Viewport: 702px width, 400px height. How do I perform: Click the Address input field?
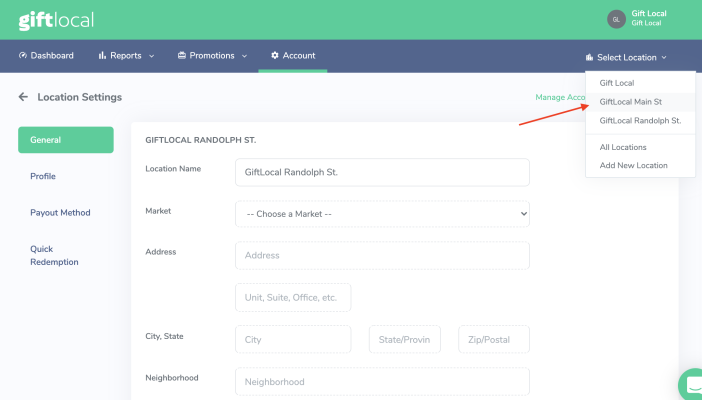point(382,255)
